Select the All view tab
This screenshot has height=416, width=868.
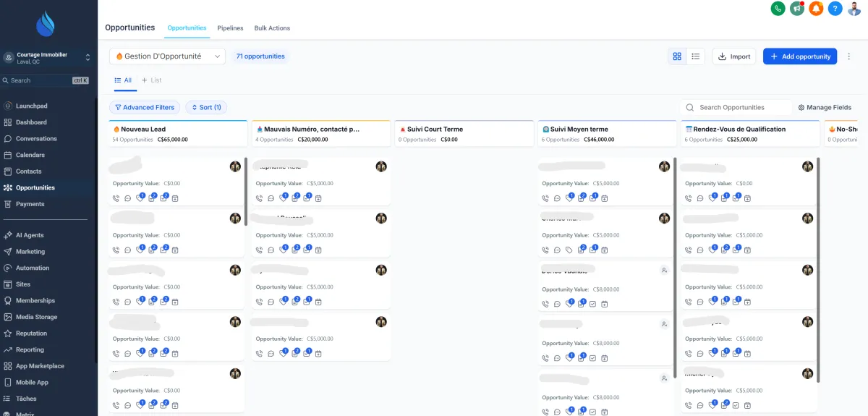(123, 80)
